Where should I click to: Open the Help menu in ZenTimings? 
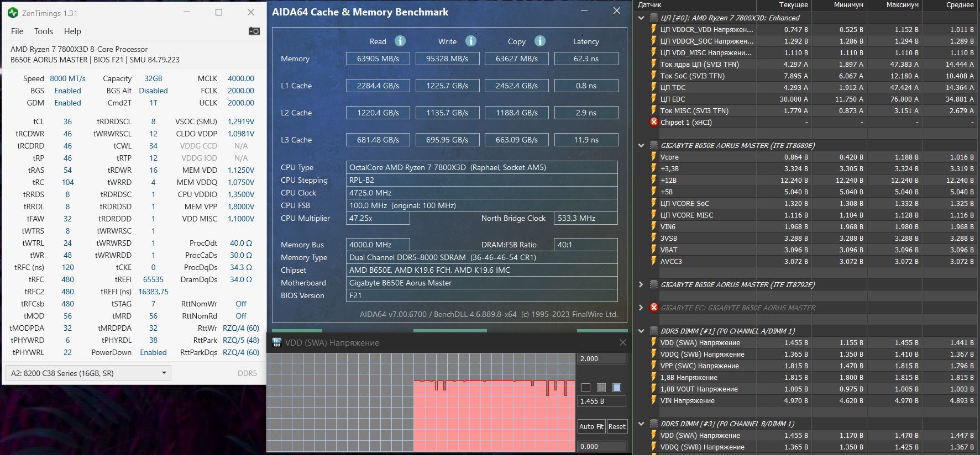(x=72, y=31)
